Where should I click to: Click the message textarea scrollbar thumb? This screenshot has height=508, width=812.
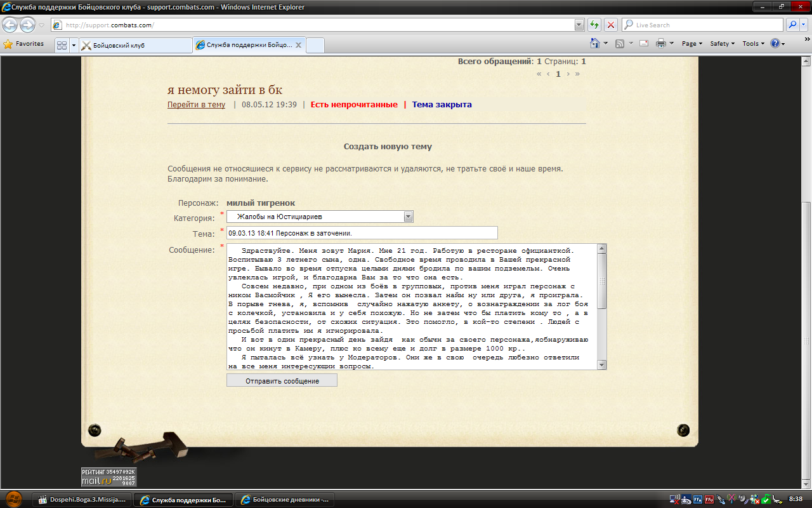pos(602,281)
